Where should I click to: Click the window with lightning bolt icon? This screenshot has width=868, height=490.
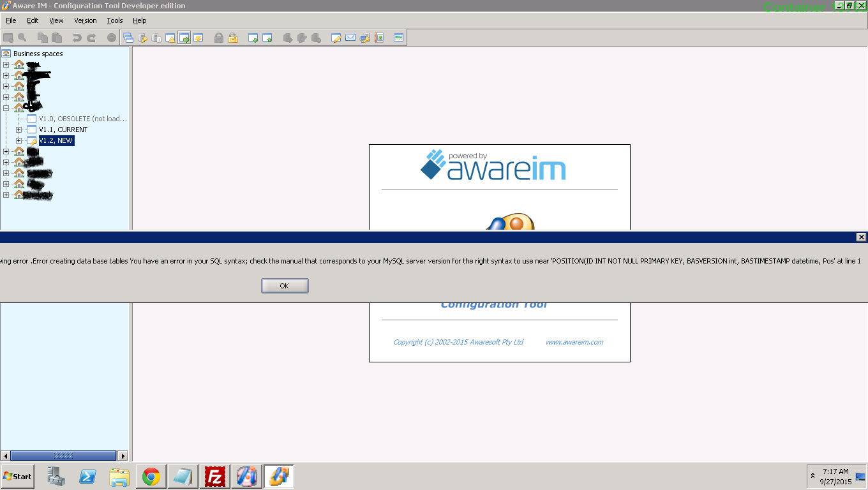click(198, 38)
